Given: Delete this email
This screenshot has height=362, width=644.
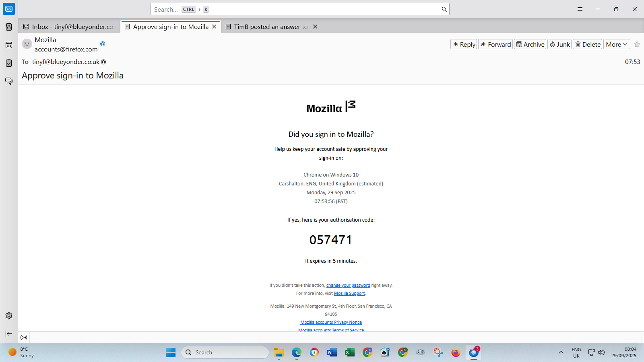Looking at the screenshot, I should coord(588,44).
